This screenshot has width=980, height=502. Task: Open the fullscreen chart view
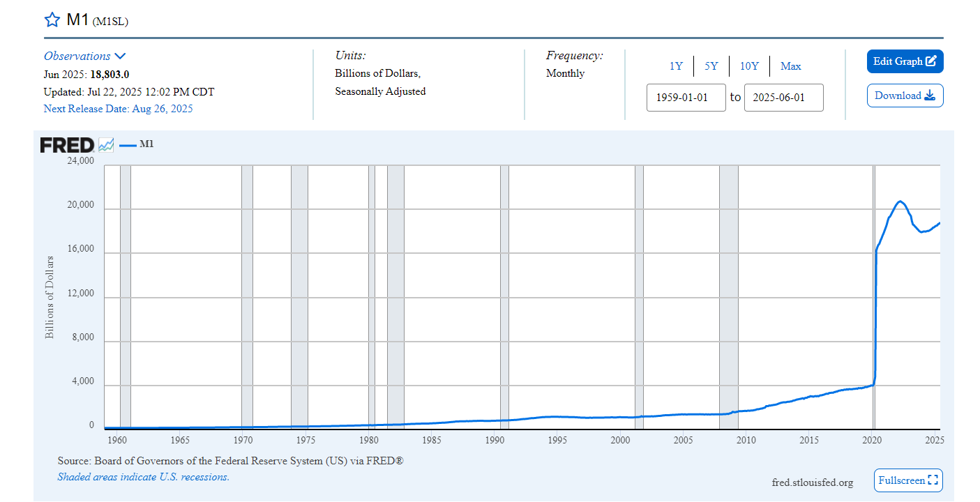[x=908, y=480]
